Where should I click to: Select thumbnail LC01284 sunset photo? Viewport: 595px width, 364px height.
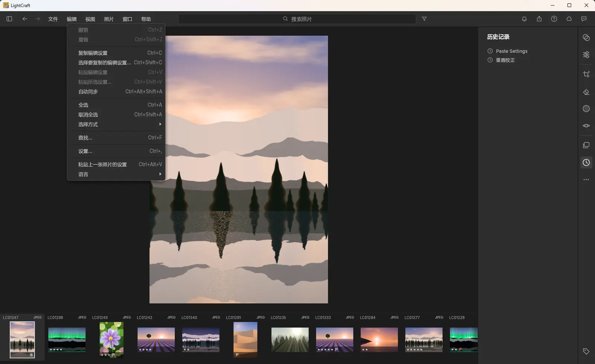[x=379, y=339]
